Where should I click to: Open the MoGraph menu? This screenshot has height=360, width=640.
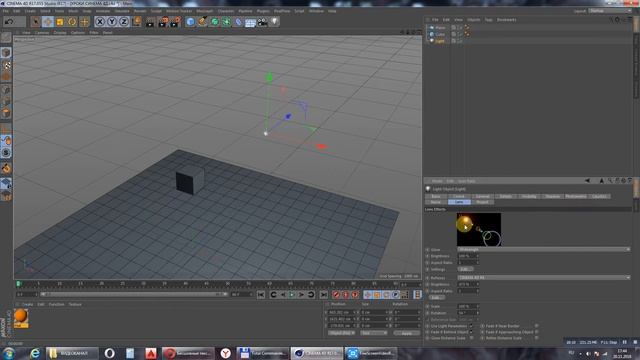tap(204, 11)
